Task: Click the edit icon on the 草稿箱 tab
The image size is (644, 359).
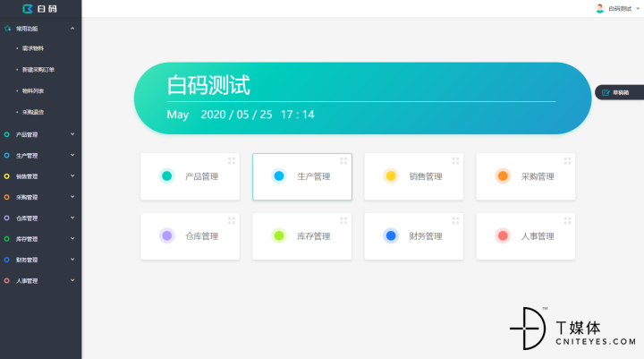Action: 606,92
